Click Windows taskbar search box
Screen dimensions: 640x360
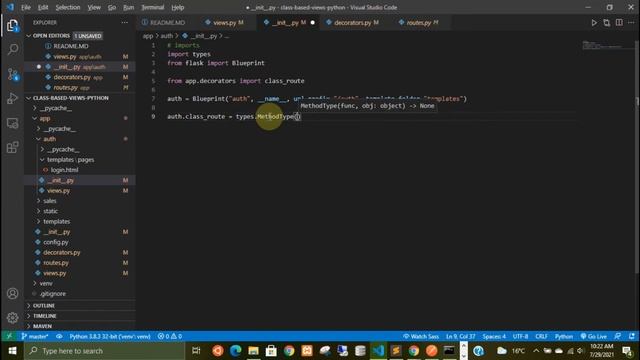point(105,351)
